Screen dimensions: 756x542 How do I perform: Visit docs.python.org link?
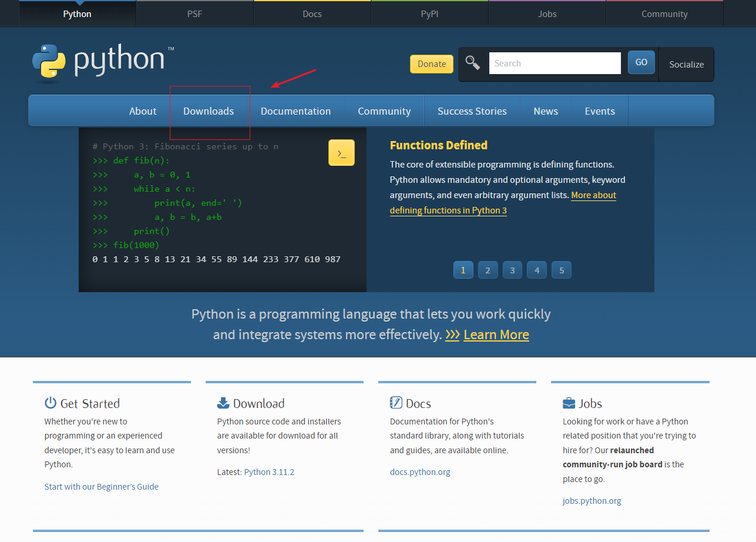click(x=420, y=472)
